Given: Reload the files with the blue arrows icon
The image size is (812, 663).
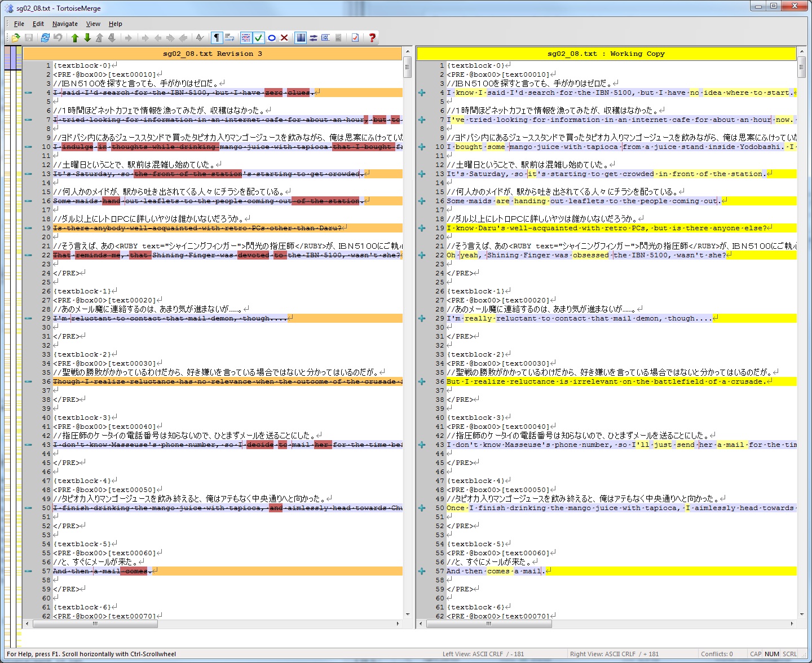Looking at the screenshot, I should [45, 38].
